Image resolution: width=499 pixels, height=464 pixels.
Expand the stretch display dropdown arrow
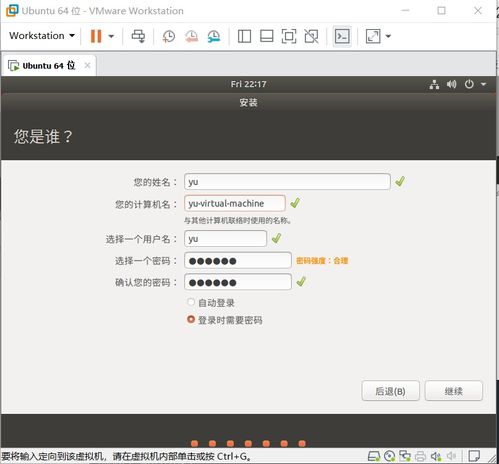(x=388, y=36)
